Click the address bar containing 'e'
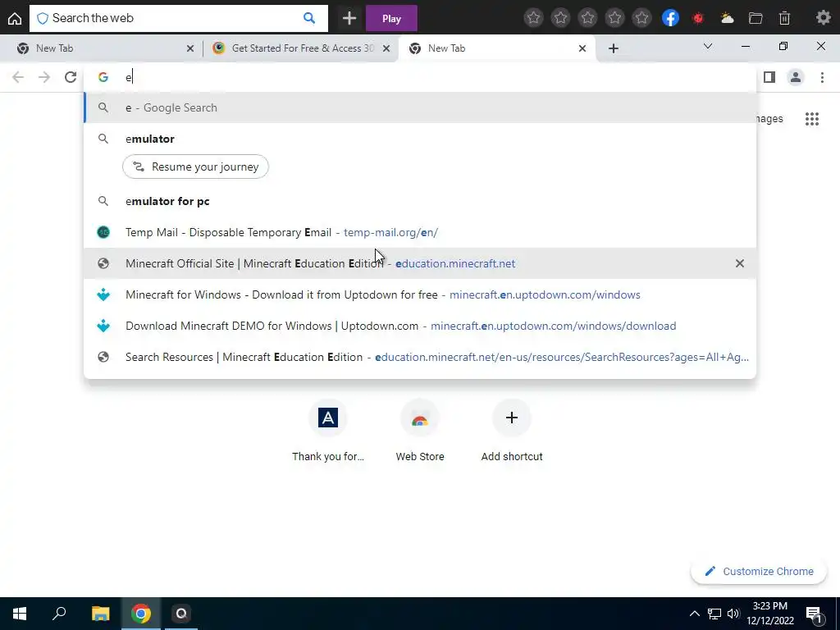The image size is (840, 630). 420,77
